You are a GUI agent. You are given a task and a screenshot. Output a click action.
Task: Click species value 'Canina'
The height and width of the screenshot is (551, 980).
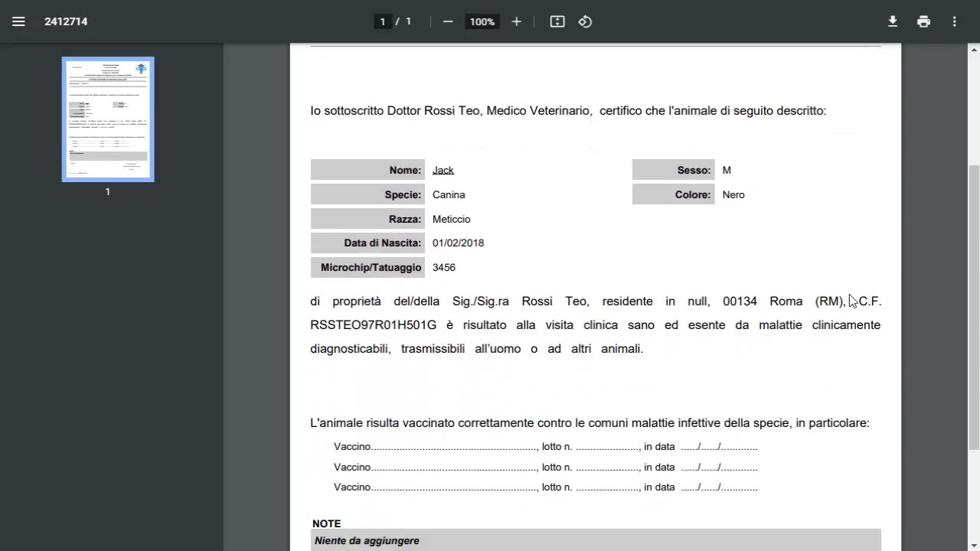(x=449, y=194)
